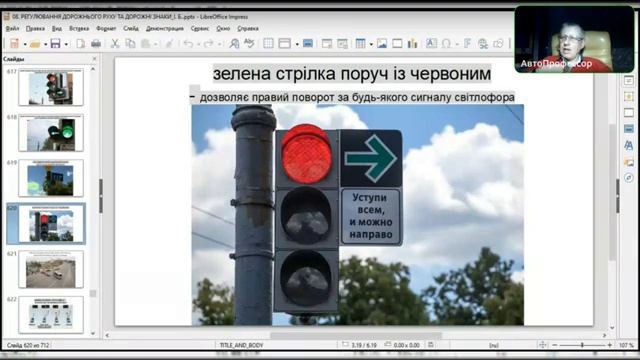Open dropdown arrow next to Special Character icon

(457, 44)
